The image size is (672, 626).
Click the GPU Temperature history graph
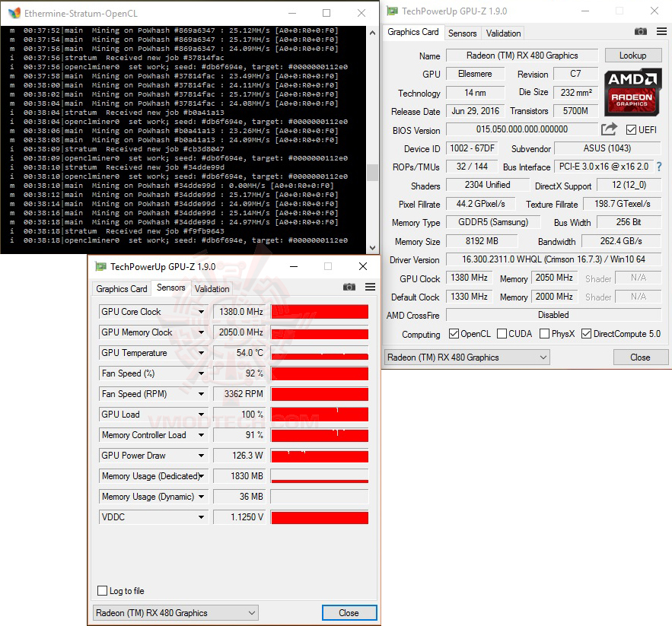pos(320,353)
